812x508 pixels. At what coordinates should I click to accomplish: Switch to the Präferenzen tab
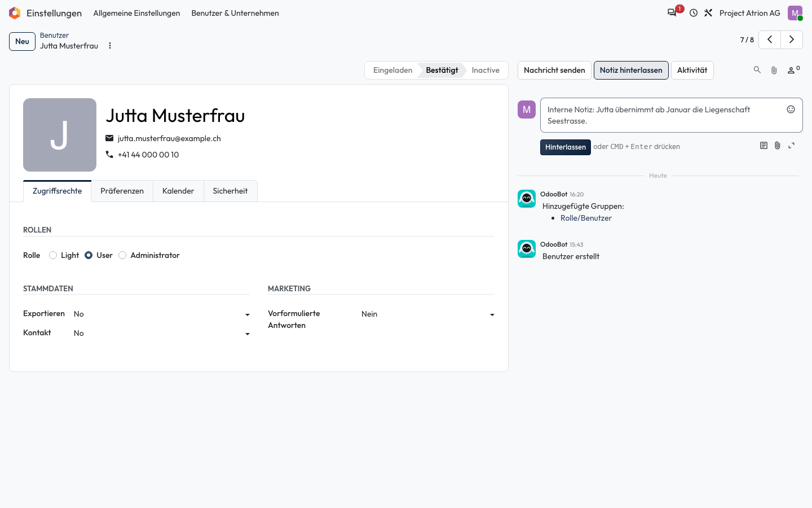pyautogui.click(x=122, y=191)
